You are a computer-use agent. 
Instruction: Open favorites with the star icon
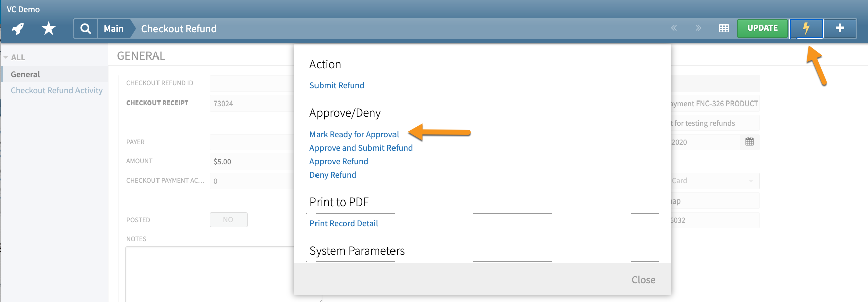click(x=49, y=29)
